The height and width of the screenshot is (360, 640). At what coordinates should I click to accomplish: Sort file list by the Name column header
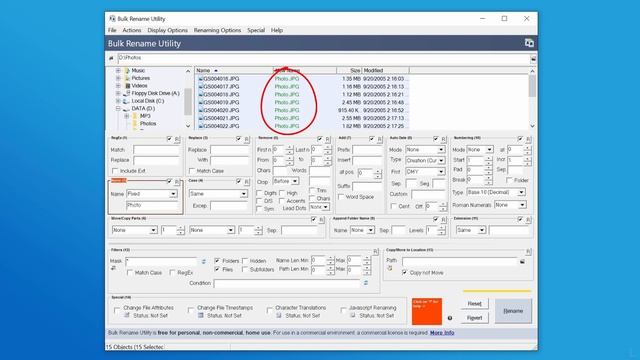[x=233, y=71]
